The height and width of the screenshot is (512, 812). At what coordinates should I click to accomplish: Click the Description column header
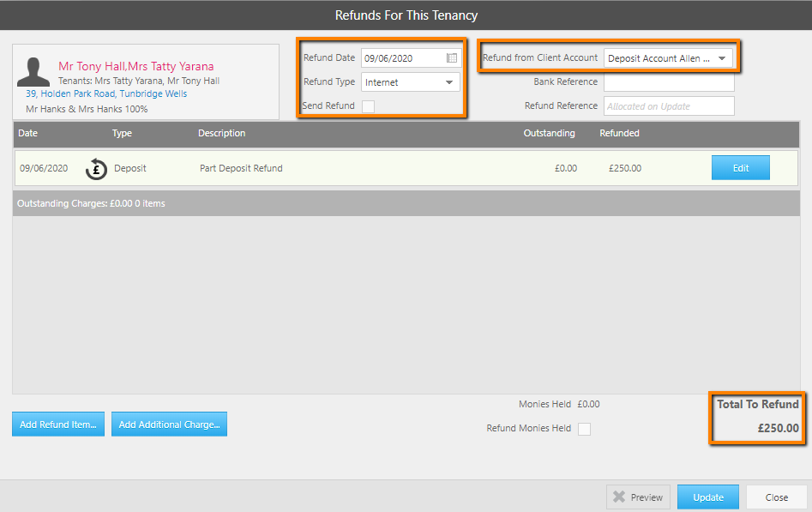tap(221, 133)
